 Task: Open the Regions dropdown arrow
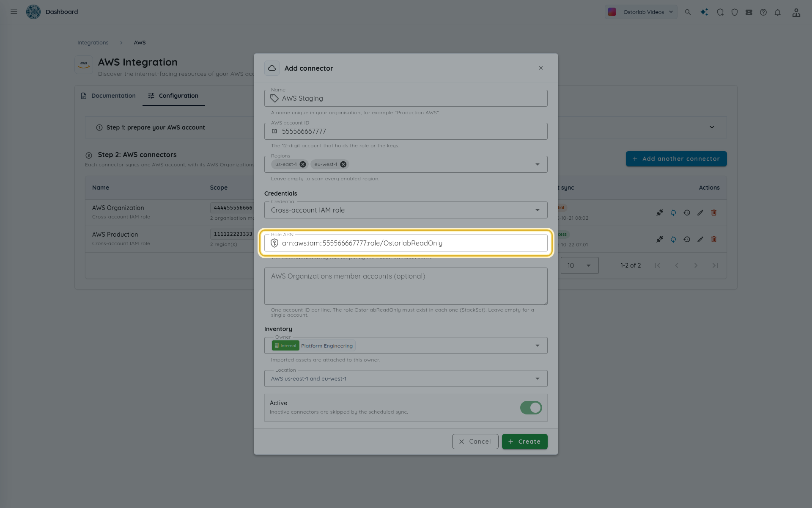click(538, 164)
